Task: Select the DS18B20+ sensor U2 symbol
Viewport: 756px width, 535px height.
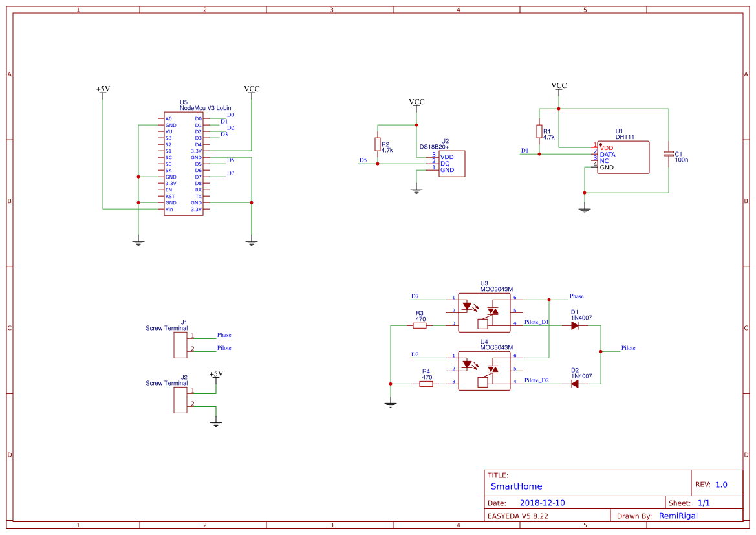Action: click(x=452, y=164)
